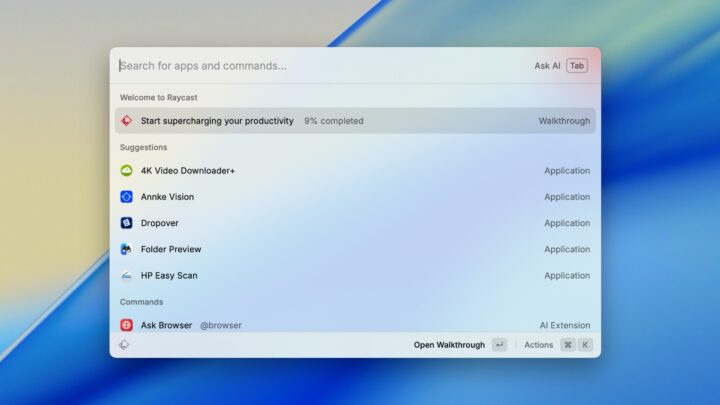Select the Dropover suggestion name
Screen dimensions: 720x405
[x=160, y=223]
